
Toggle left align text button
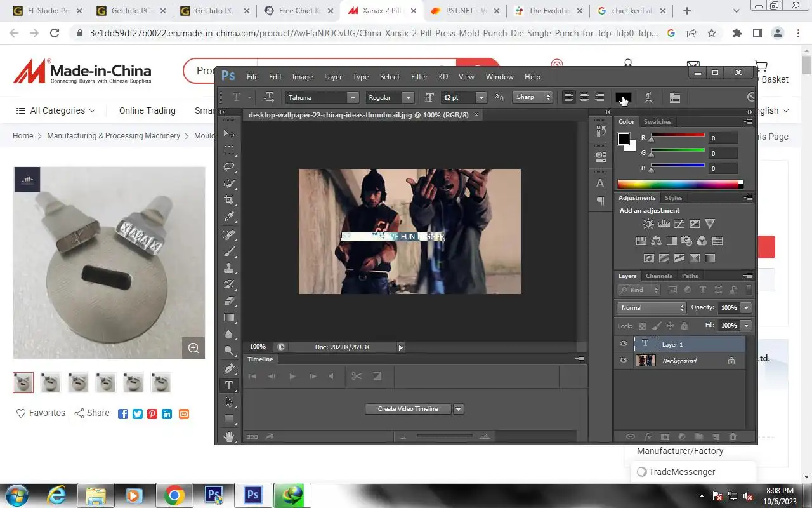[x=568, y=97]
